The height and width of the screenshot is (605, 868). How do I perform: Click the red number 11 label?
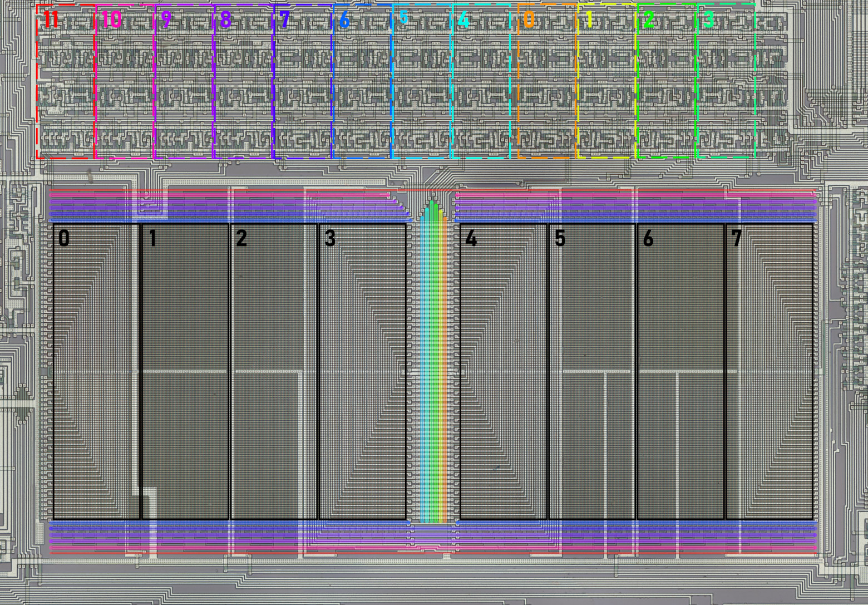(51, 20)
